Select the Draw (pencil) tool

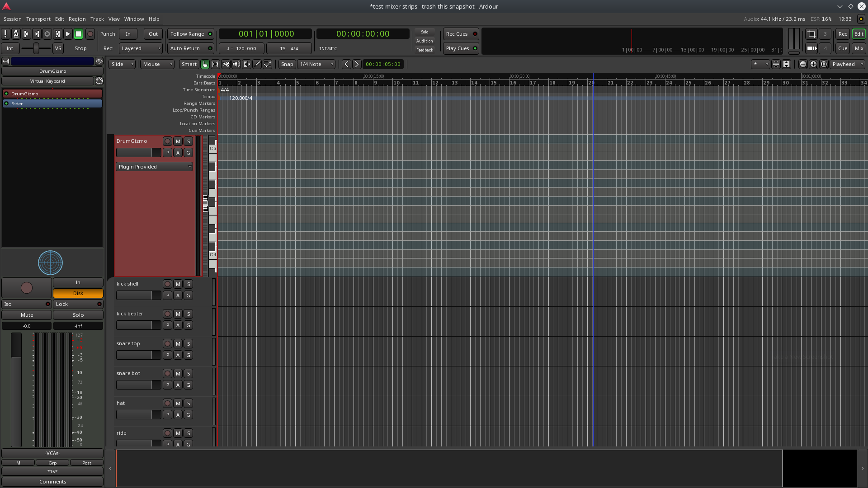coord(257,64)
